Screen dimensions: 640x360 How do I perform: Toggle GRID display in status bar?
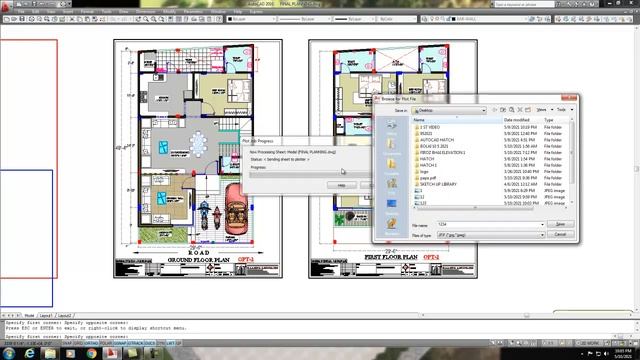pyautogui.click(x=79, y=343)
